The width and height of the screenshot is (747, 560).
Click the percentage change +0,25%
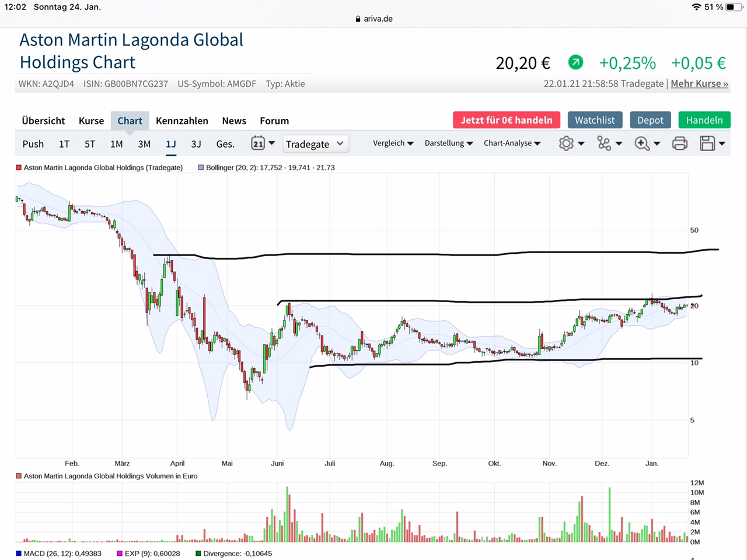(628, 63)
